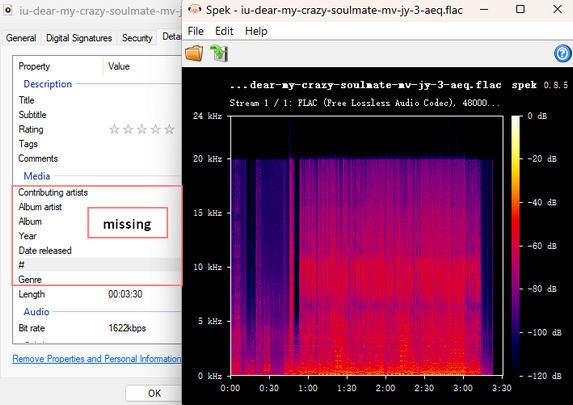Select the Album artist row

tap(97, 207)
